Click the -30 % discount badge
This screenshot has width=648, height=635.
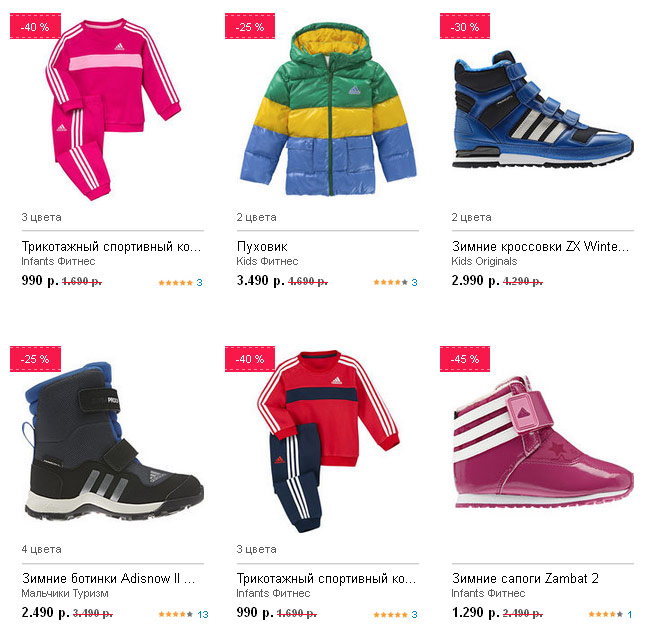point(465,26)
